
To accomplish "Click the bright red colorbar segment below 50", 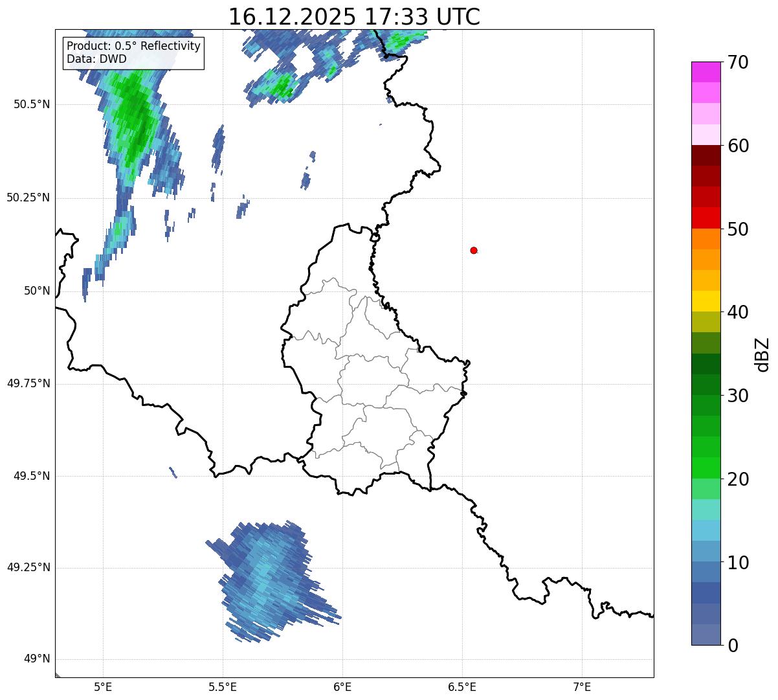I will coord(706,218).
